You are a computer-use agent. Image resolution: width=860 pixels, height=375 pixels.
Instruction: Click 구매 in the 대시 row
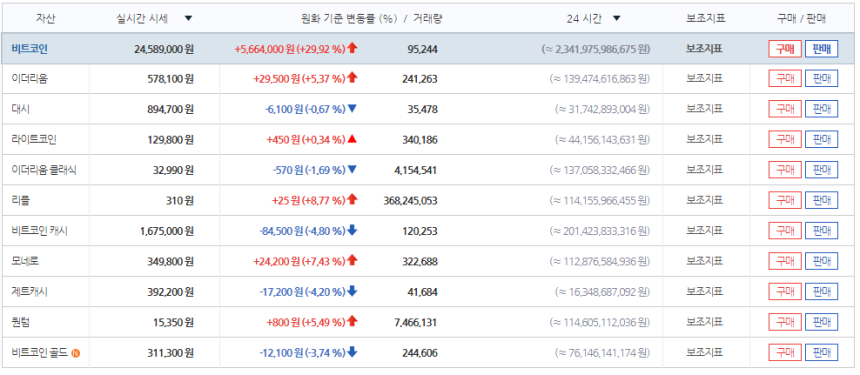click(785, 109)
